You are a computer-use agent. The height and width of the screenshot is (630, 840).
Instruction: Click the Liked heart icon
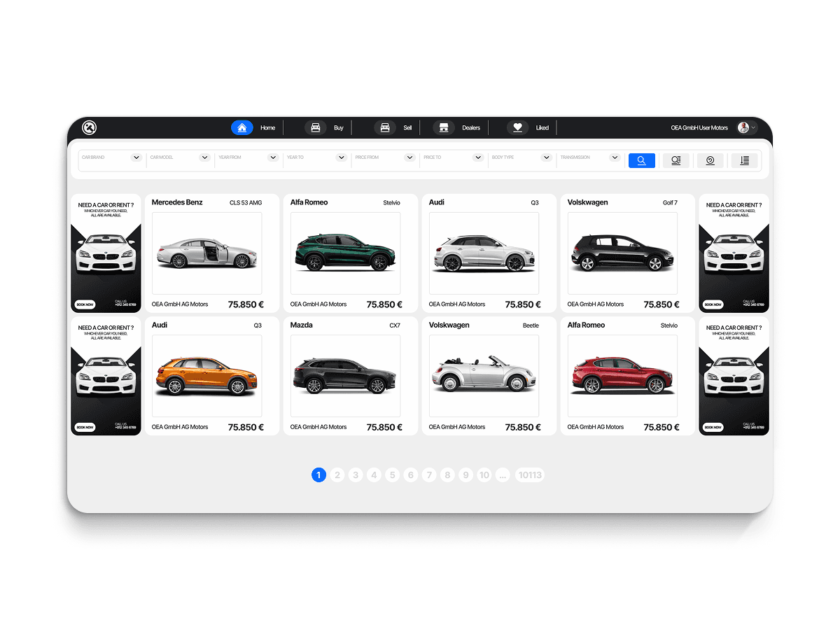tap(517, 127)
